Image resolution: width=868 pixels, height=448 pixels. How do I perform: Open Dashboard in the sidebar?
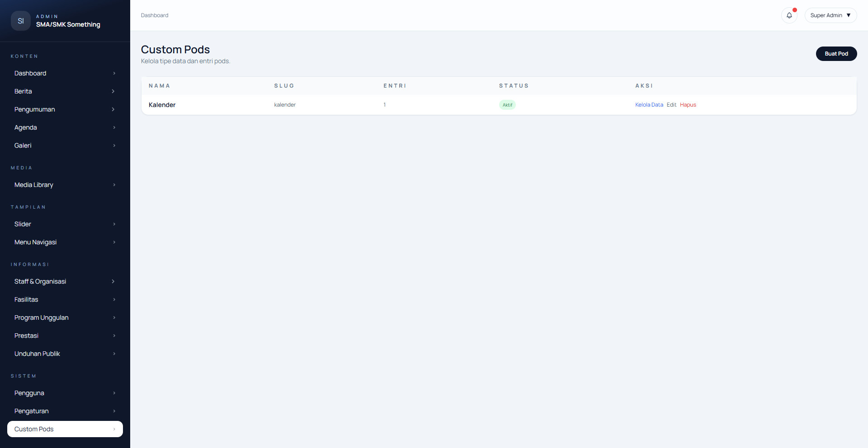point(65,73)
